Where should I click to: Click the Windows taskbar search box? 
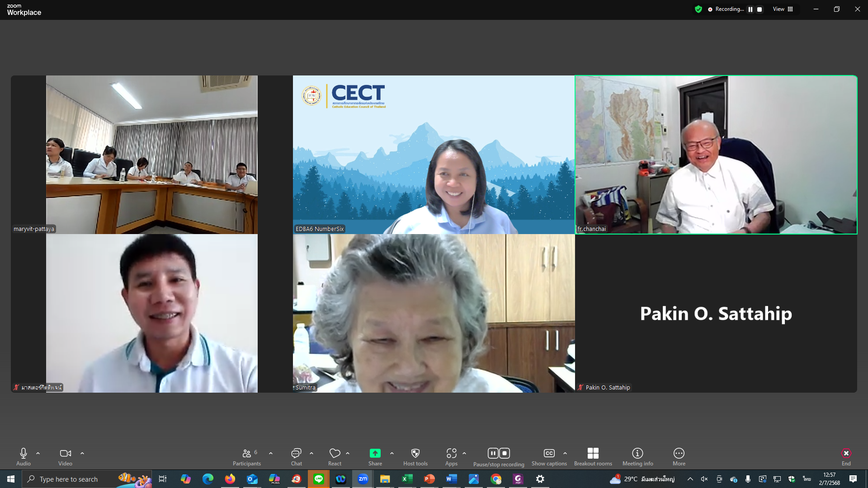pyautogui.click(x=69, y=479)
